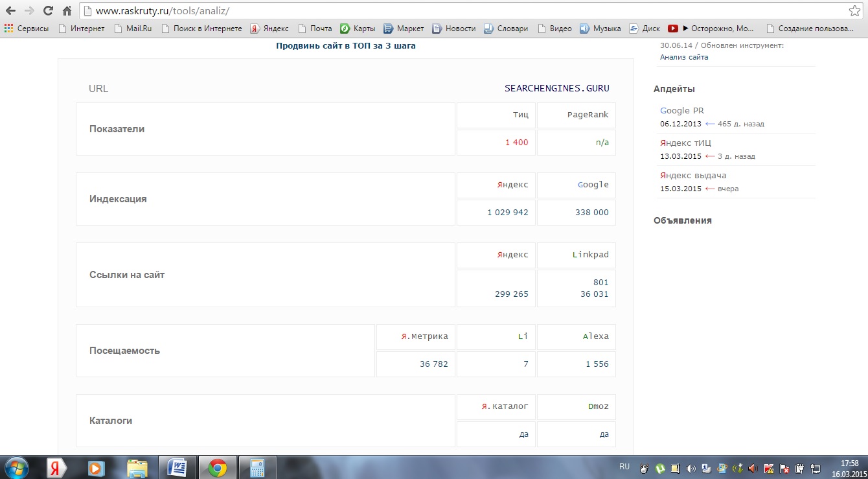Open the Почта bookmark
This screenshot has width=868, height=479.
[315, 29]
